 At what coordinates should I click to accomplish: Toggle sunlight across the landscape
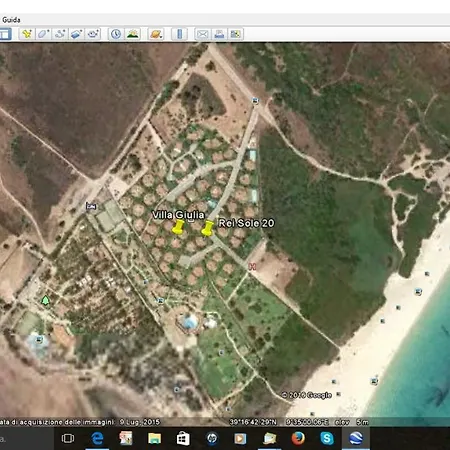132,34
